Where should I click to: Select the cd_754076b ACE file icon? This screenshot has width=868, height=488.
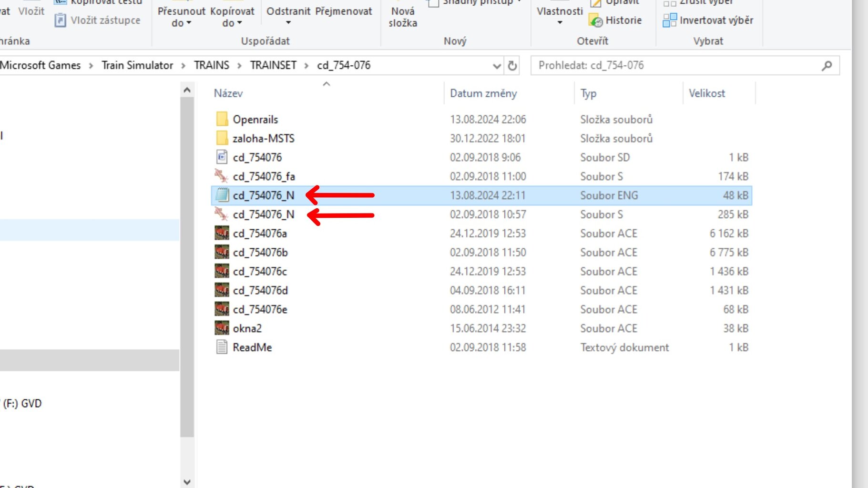point(222,252)
